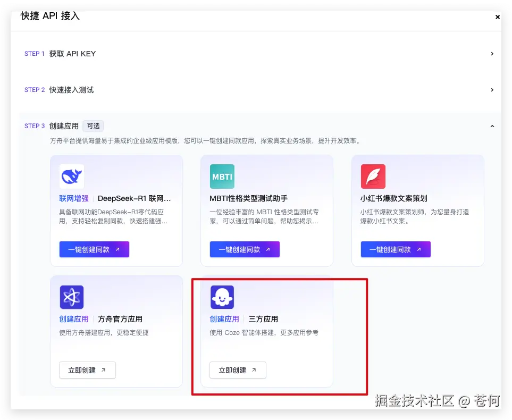Select the red feather icon for 小红书爆款文案策划
The height and width of the screenshot is (420, 512).
[373, 176]
